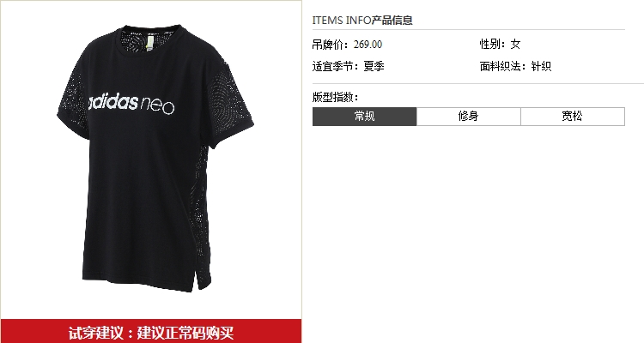Click the 269.00 price value
This screenshot has height=343, width=644.
(368, 45)
